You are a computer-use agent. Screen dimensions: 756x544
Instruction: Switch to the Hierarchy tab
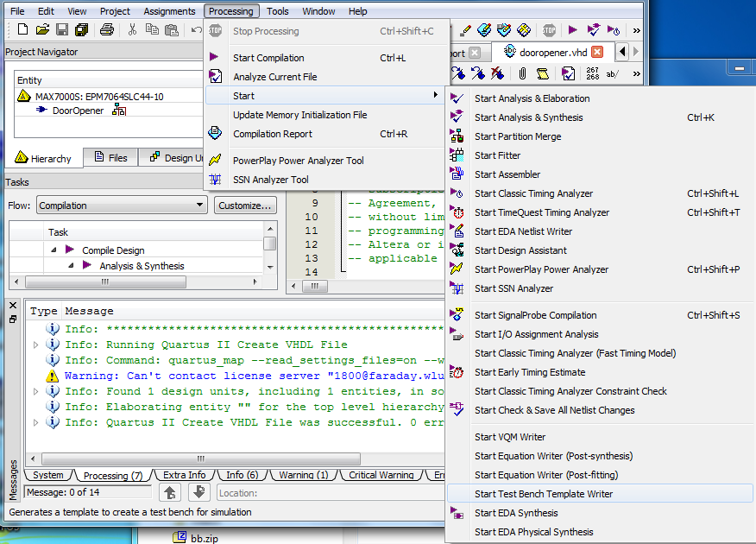[x=43, y=158]
